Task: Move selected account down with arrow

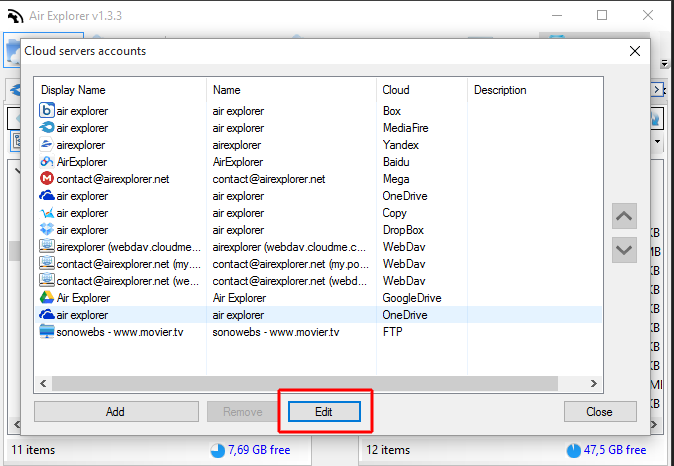Action: [624, 250]
